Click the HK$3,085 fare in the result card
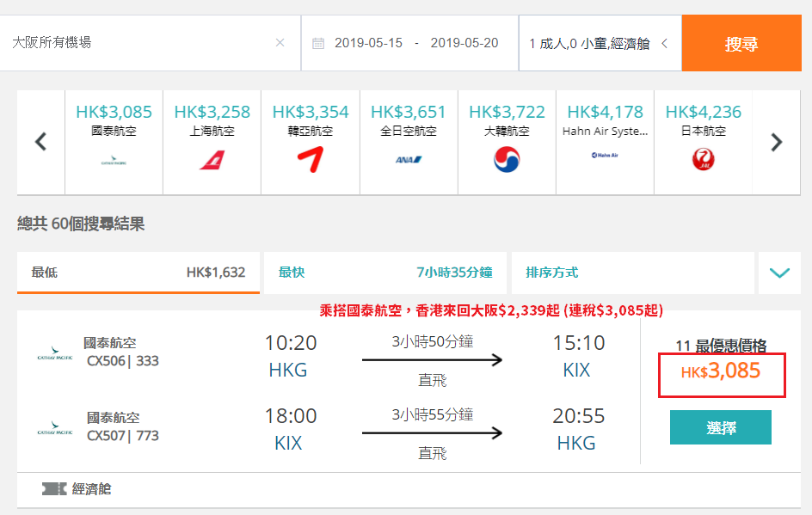Image resolution: width=812 pixels, height=515 pixels. 720,371
